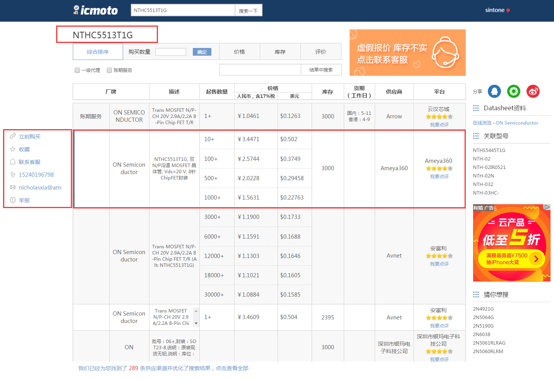The width and height of the screenshot is (554, 380).
Task: Open the NTHS5445T1G related part link
Action: tap(489, 150)
